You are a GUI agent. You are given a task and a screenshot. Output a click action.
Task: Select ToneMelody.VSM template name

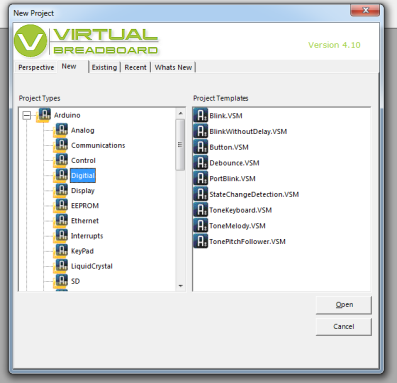click(x=237, y=226)
